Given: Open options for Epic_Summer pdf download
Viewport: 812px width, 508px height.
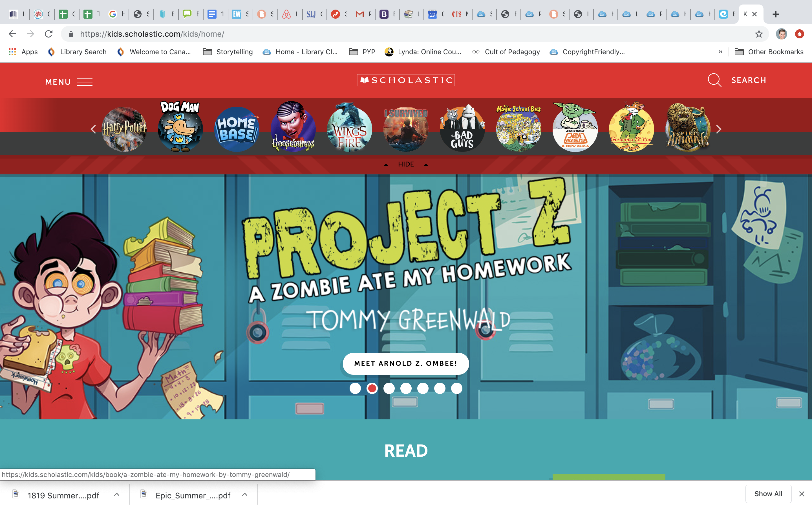Looking at the screenshot, I should tap(245, 494).
